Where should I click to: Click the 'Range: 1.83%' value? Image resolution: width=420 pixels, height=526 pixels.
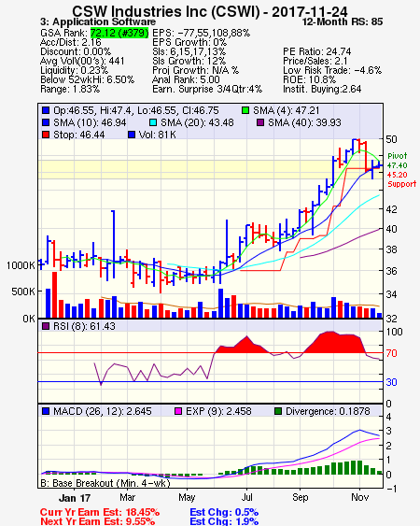coord(70,90)
